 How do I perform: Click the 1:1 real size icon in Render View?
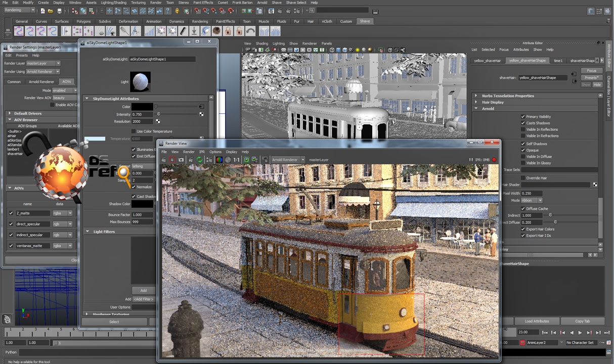[236, 160]
